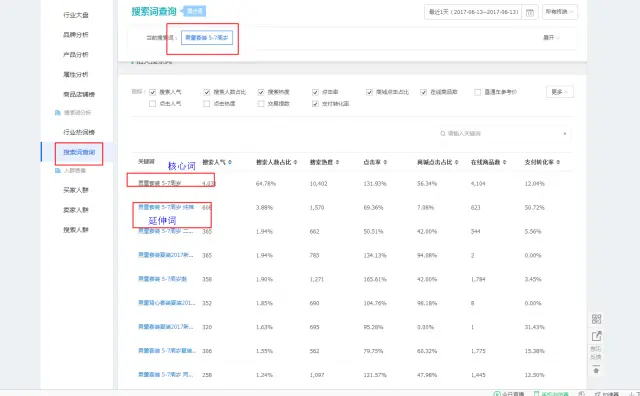Open keyword link with 365 popularity and 662 heat

pyautogui.click(x=166, y=231)
